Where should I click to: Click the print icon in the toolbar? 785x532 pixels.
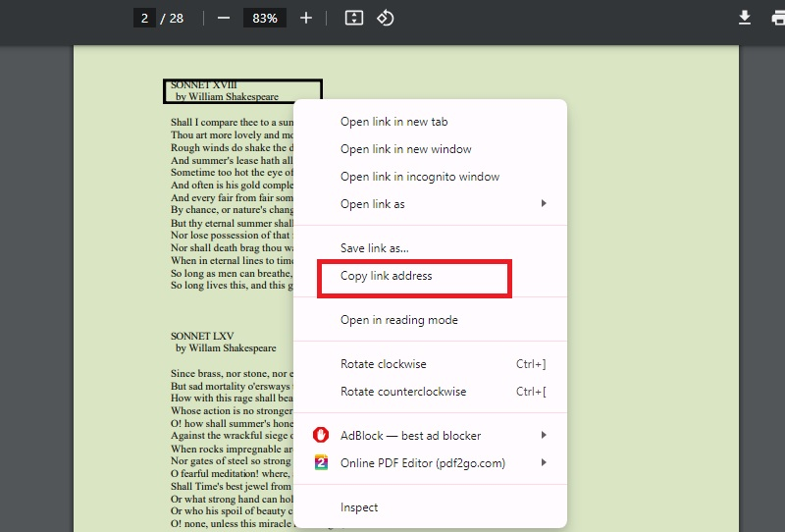778,18
